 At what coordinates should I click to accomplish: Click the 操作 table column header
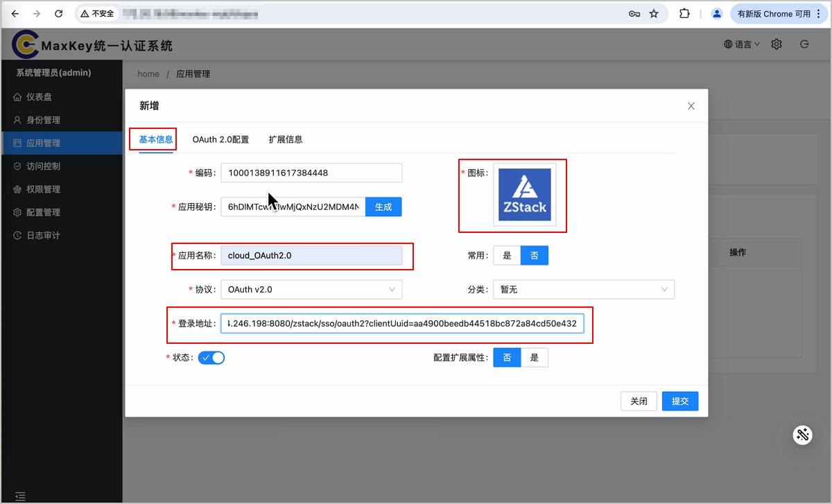coord(738,252)
